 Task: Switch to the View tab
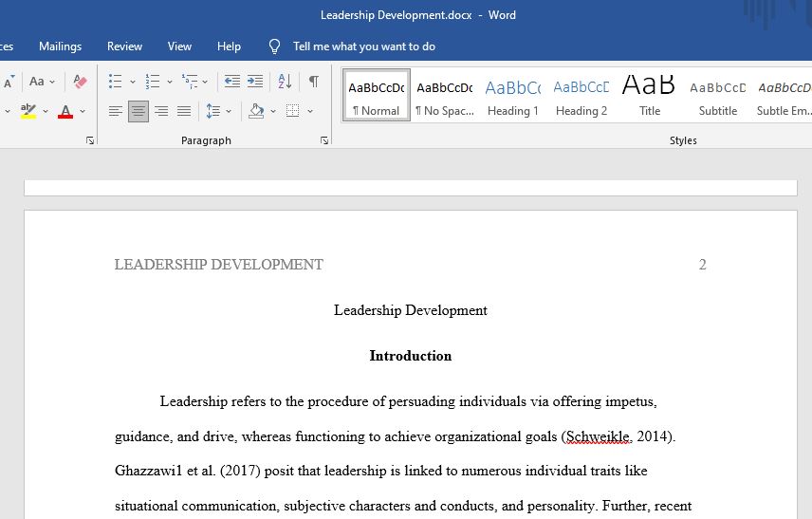(179, 46)
